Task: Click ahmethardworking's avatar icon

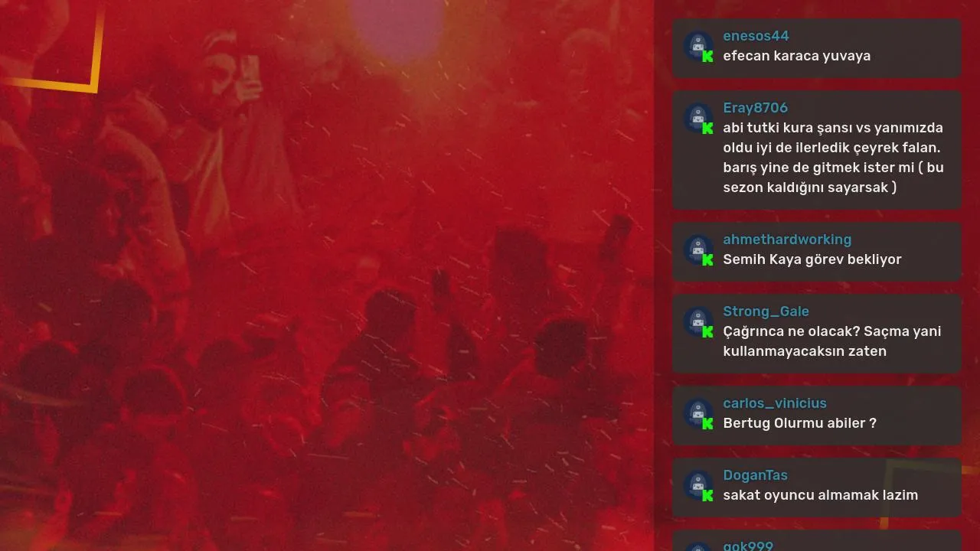Action: click(698, 249)
